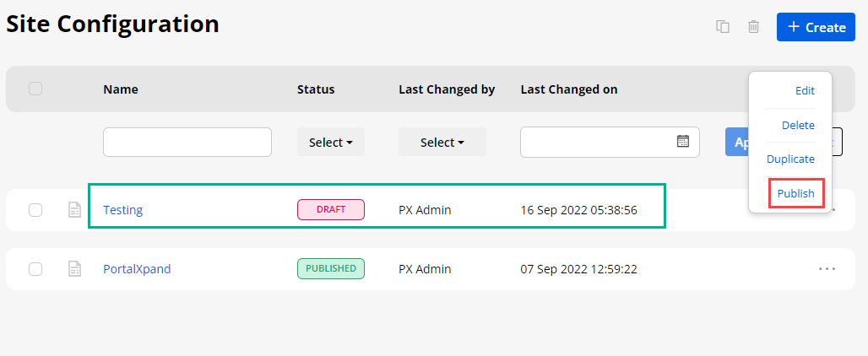Select Duplicate in the context menu

[790, 159]
